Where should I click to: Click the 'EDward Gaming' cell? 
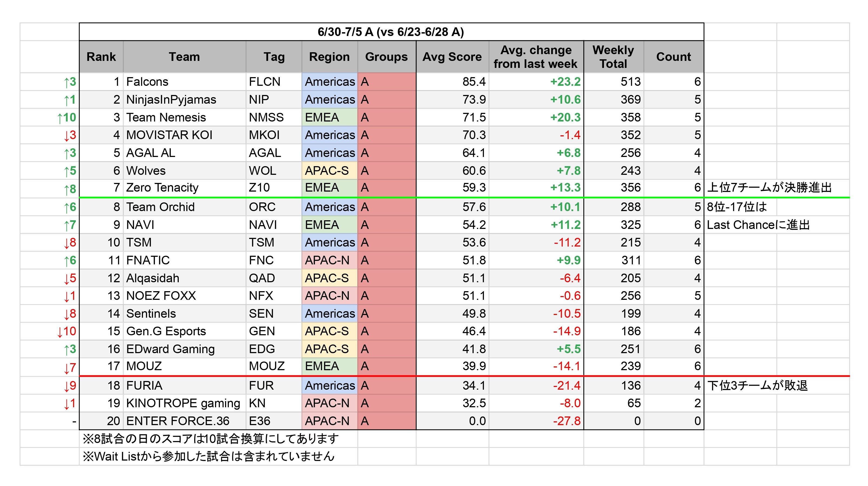(x=184, y=349)
